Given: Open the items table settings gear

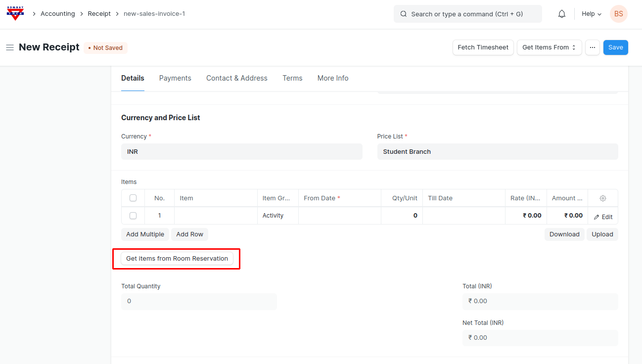Looking at the screenshot, I should 602,198.
